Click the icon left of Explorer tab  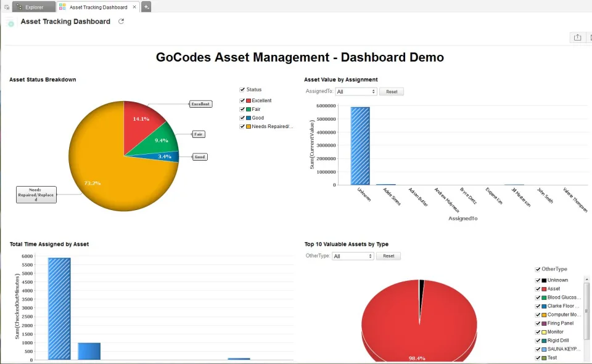[x=7, y=7]
